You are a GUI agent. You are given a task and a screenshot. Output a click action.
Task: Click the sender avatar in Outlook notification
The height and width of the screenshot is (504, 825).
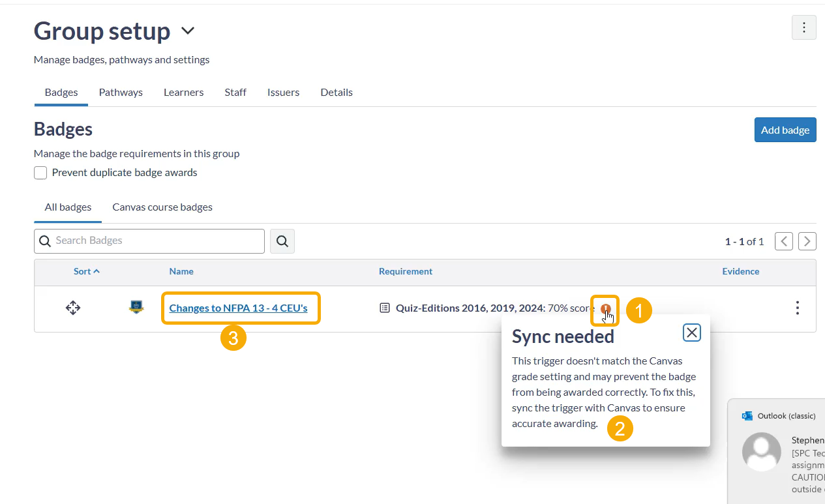(x=762, y=452)
